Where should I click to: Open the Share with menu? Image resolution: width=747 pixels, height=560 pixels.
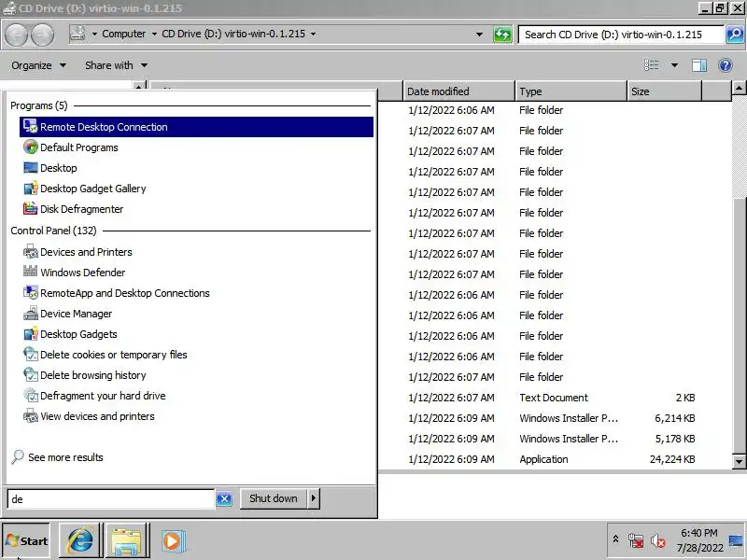pos(116,65)
